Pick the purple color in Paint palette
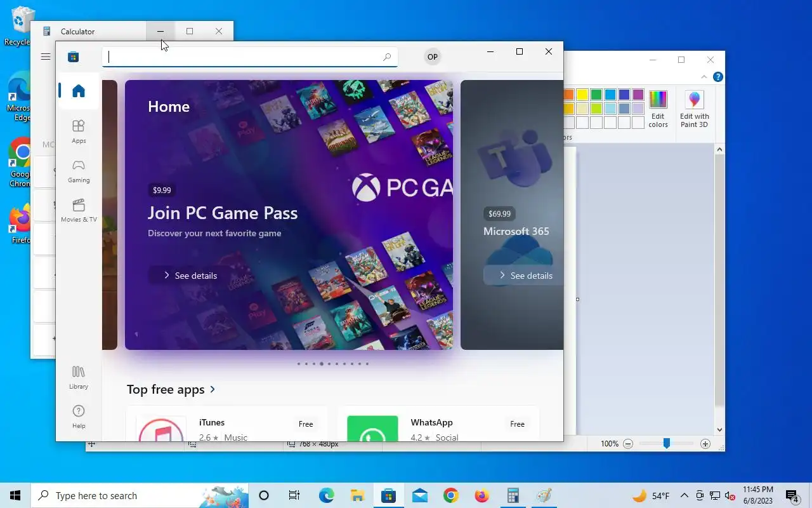Screen dimensions: 812x508 click(x=638, y=95)
